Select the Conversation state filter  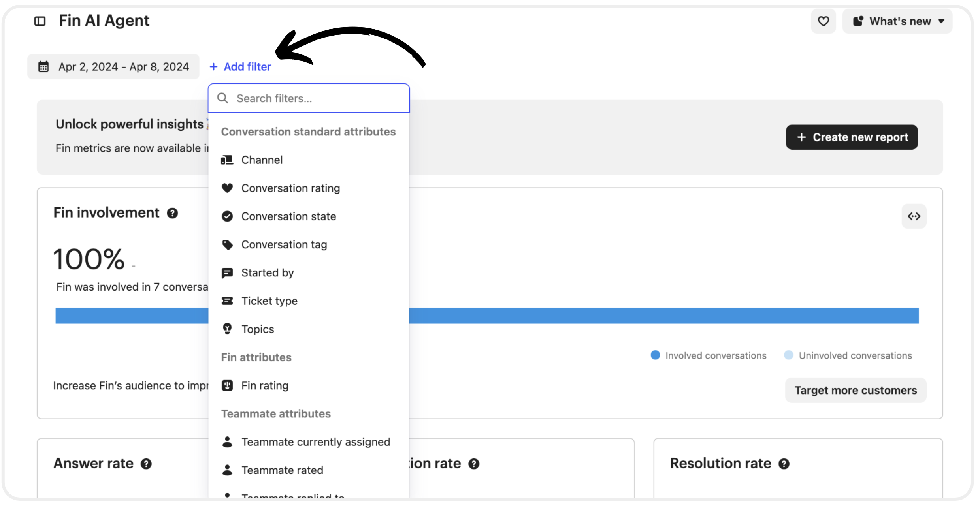(309, 216)
